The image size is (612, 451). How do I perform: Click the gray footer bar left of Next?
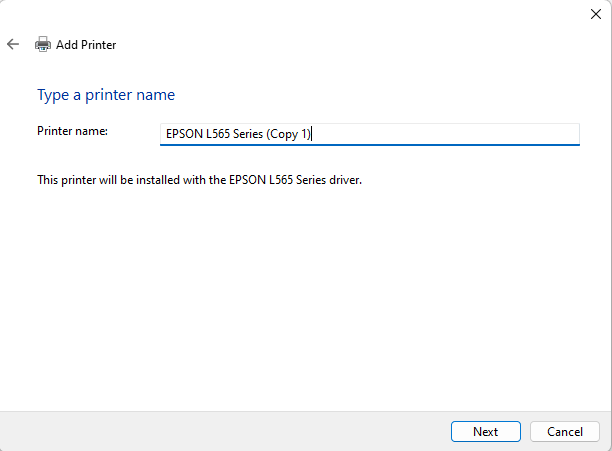tap(220, 431)
